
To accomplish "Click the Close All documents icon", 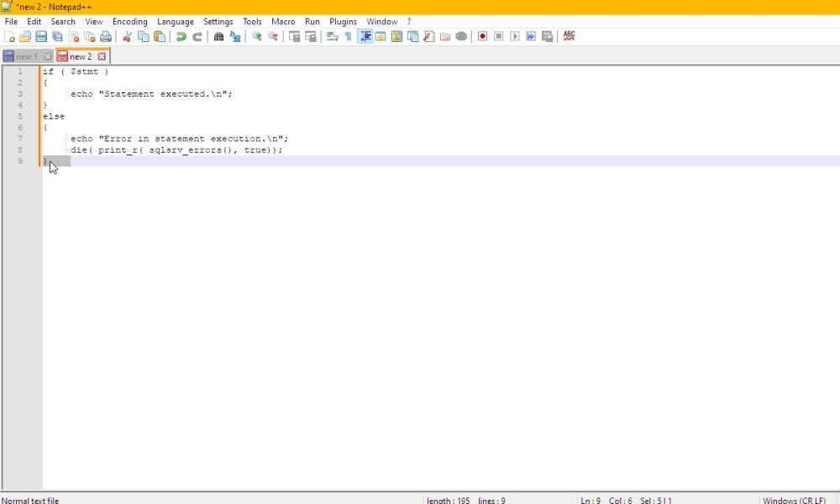I will [90, 36].
